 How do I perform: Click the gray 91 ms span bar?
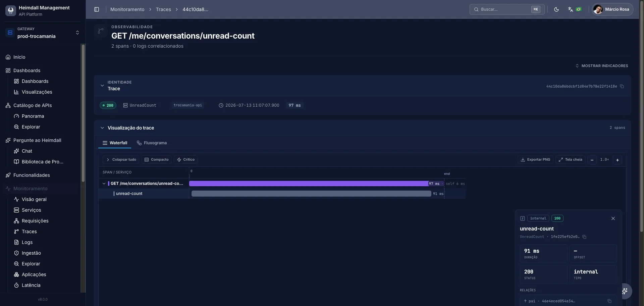click(311, 194)
